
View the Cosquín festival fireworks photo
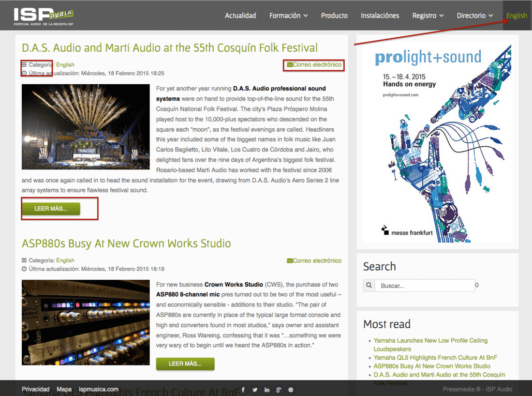86,127
